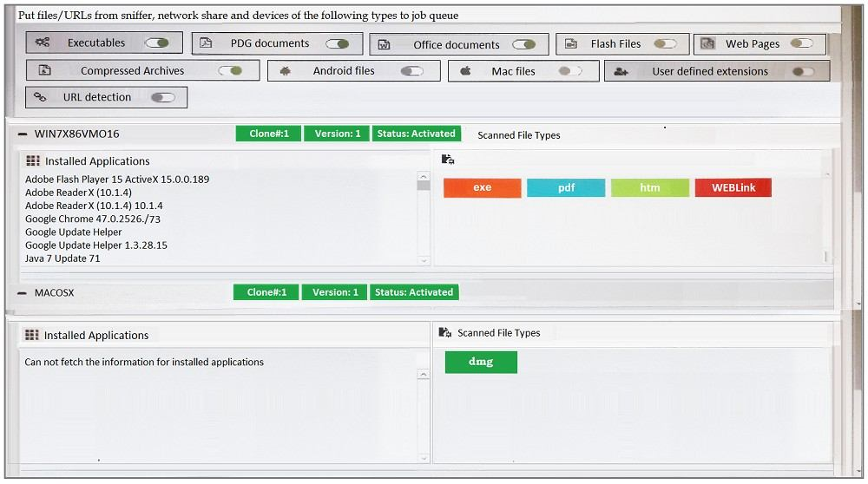Click the Flash Files icon
This screenshot has height=484, width=868.
pos(570,44)
